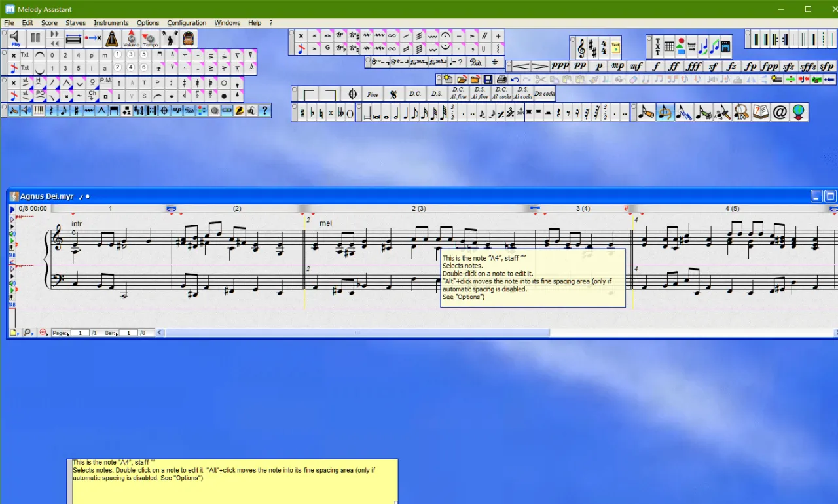Open the zoom magnifier dropdown
The width and height of the screenshot is (838, 504).
[29, 333]
